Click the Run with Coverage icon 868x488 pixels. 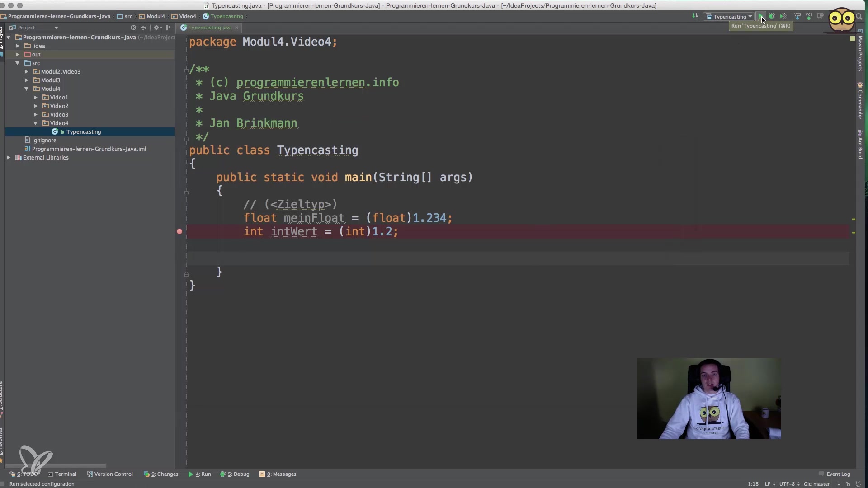click(783, 17)
